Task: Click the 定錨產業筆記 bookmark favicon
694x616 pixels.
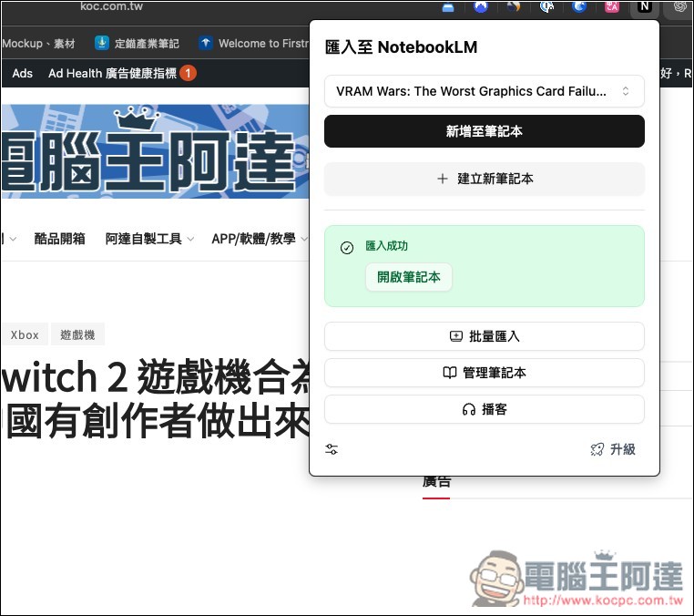Action: (x=102, y=43)
